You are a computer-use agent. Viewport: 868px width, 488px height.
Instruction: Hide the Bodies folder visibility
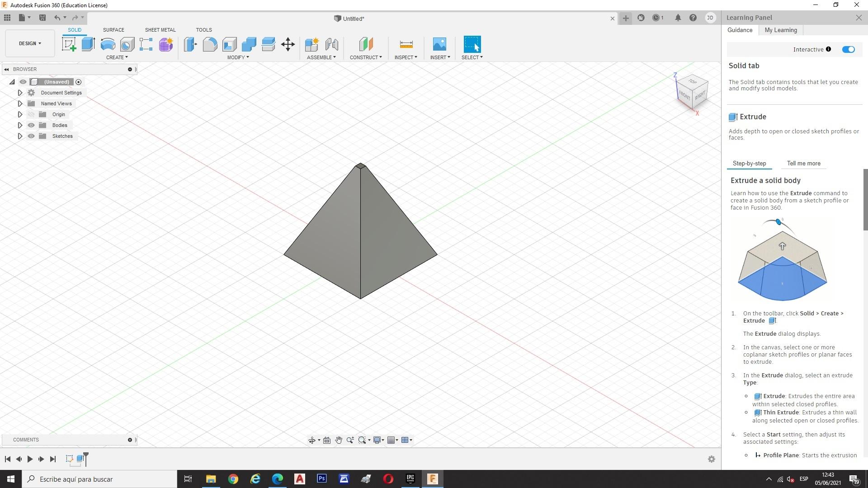pyautogui.click(x=31, y=125)
